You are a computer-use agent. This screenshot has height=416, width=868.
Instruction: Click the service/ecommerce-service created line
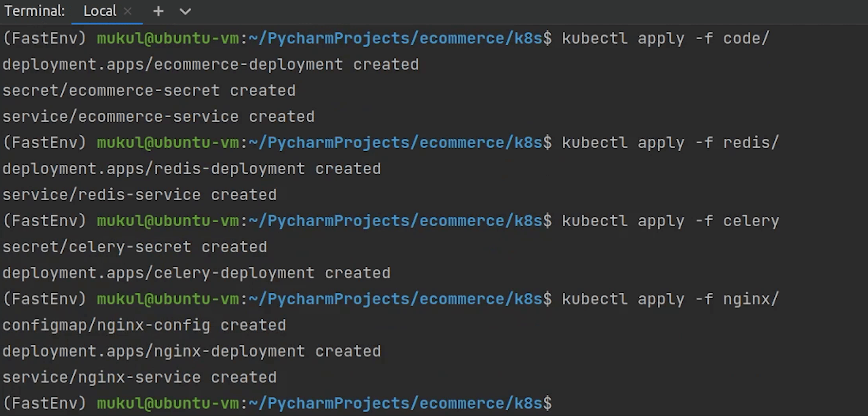[x=159, y=117]
